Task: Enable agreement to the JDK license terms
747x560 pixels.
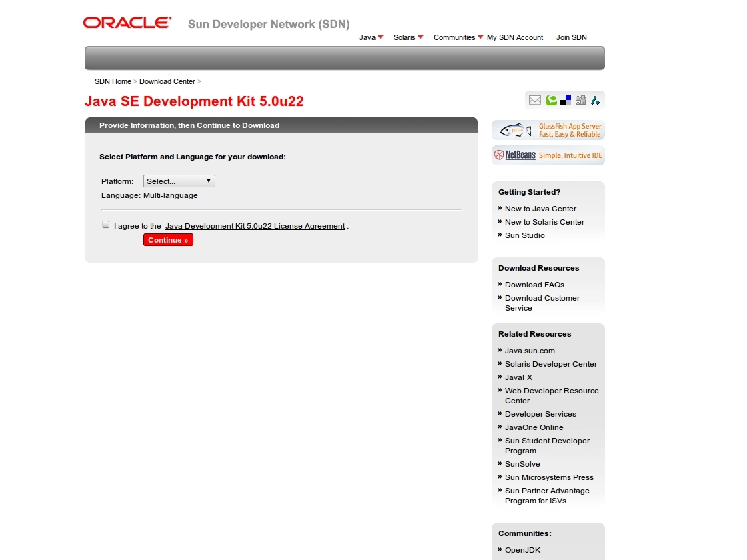Action: click(x=105, y=225)
